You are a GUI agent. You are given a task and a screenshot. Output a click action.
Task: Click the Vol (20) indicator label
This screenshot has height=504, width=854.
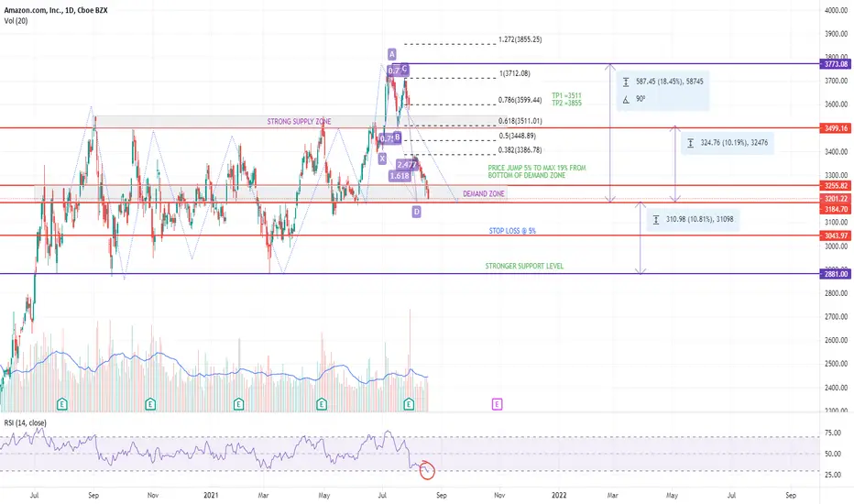click(16, 21)
